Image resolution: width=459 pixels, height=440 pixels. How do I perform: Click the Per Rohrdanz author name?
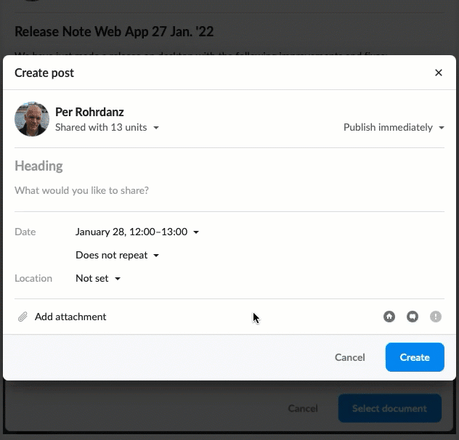coord(89,112)
